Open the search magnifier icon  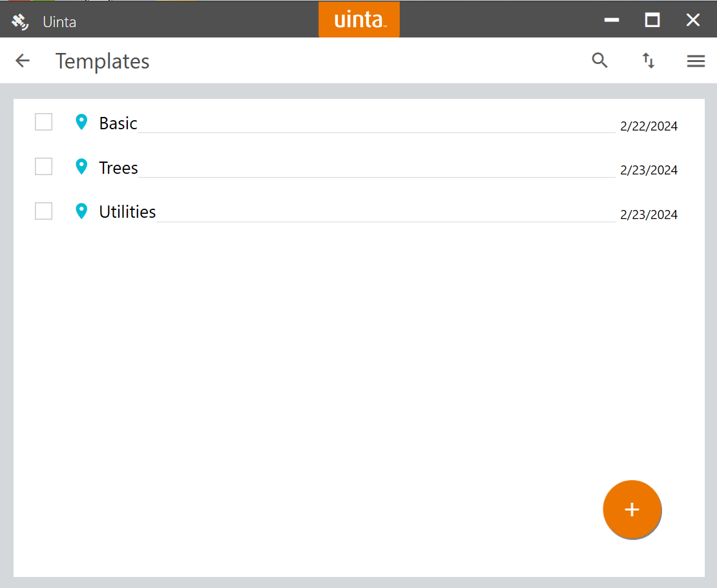pyautogui.click(x=600, y=61)
